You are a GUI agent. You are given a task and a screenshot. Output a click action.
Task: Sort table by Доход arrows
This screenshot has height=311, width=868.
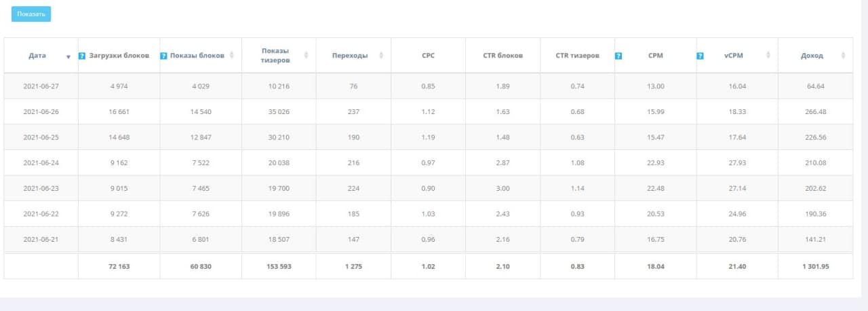coord(844,56)
